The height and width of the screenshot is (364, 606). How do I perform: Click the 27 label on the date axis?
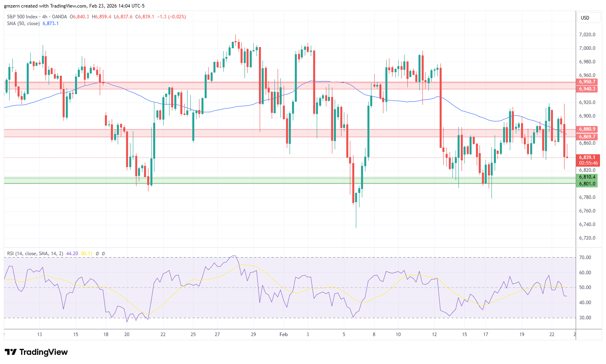217,334
